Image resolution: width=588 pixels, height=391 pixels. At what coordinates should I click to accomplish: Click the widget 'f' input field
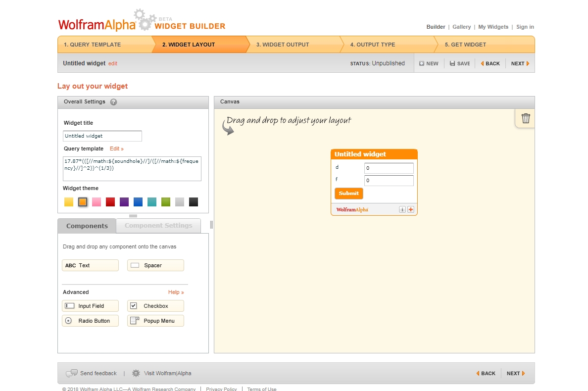coord(389,180)
